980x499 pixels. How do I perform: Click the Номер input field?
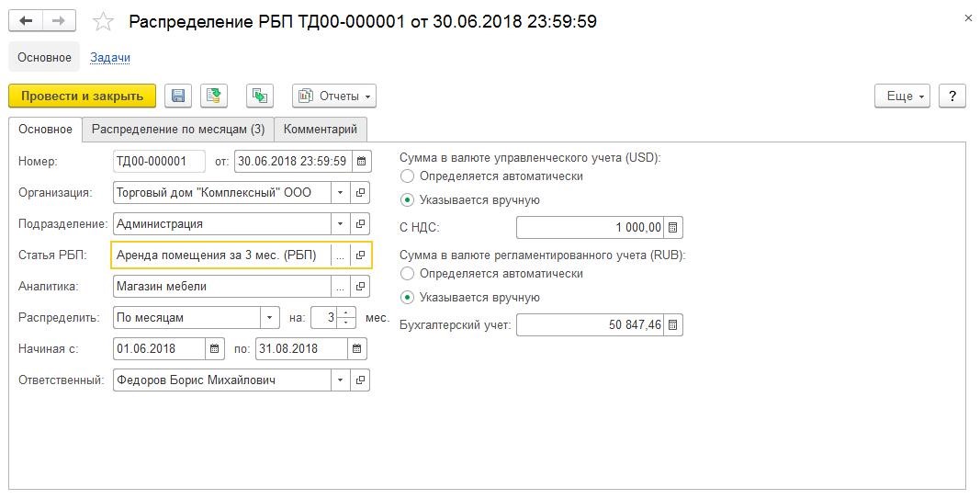(159, 162)
